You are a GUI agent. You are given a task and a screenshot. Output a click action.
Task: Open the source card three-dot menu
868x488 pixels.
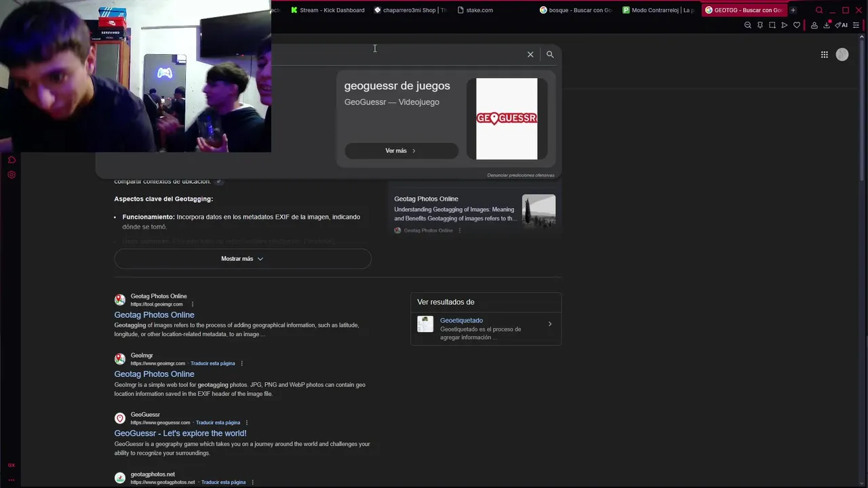tap(460, 230)
